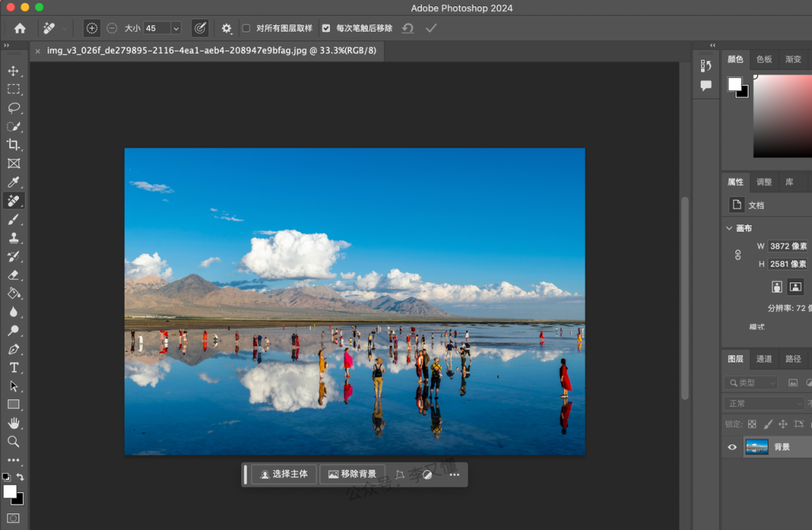The height and width of the screenshot is (530, 812).
Task: Open the Edit Toolbar three-dots menu
Action: tap(13, 460)
